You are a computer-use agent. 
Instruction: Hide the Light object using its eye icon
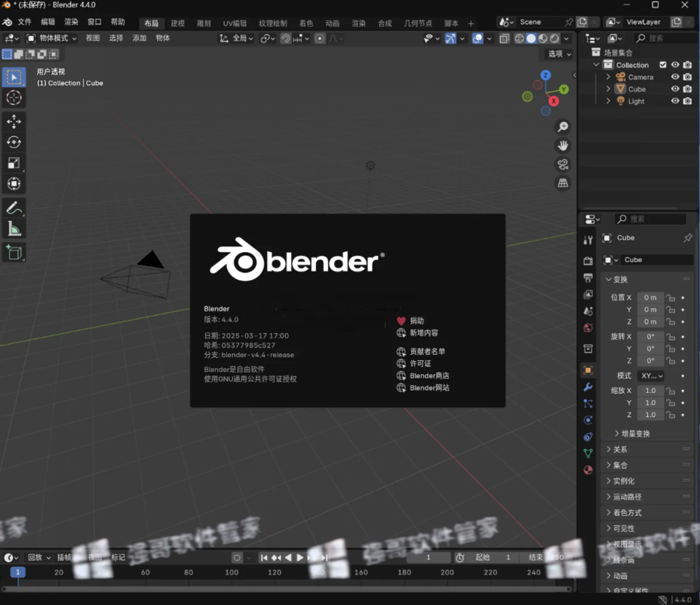(x=675, y=101)
